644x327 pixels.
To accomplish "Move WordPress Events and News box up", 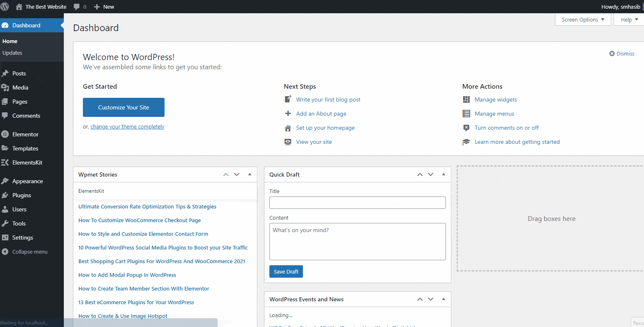I will (420, 299).
